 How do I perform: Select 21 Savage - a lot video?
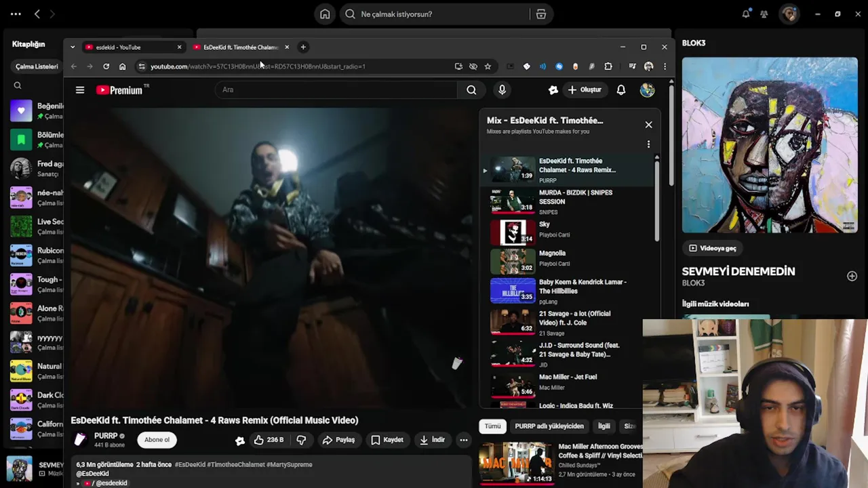pos(566,323)
